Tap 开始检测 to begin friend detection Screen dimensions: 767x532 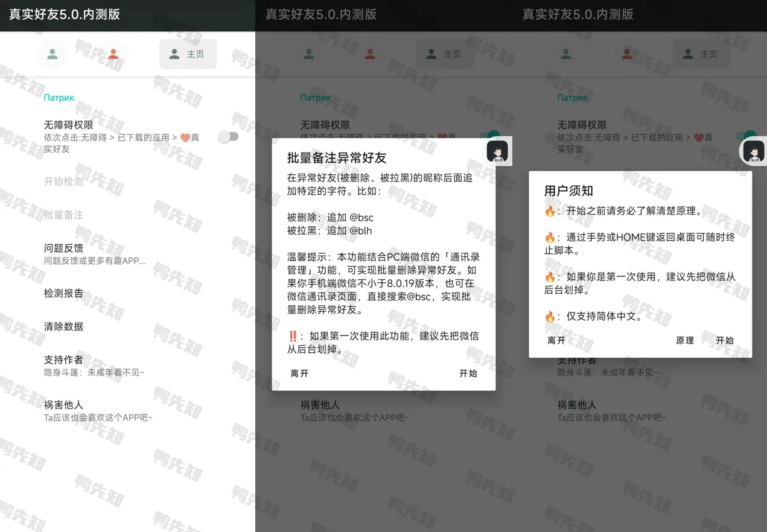point(63,182)
